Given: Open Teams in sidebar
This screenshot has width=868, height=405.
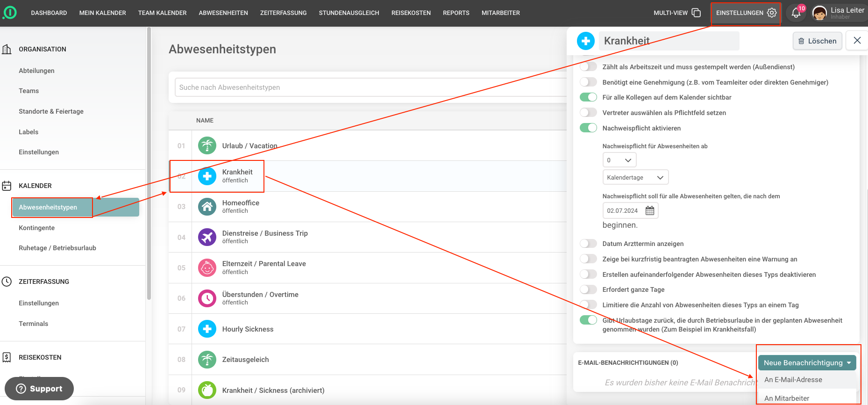Looking at the screenshot, I should click(29, 91).
